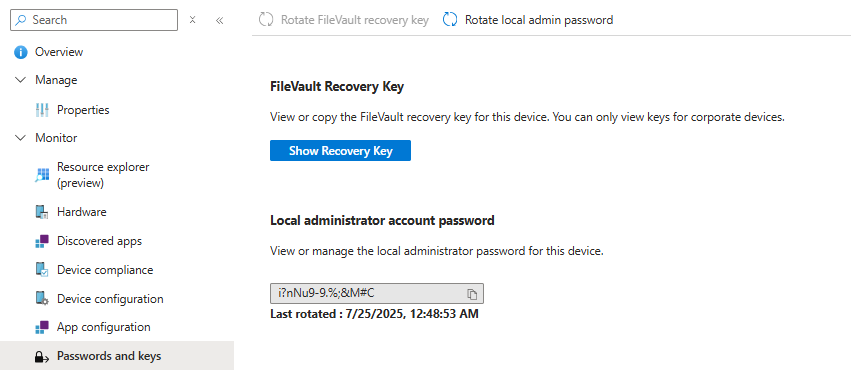The image size is (851, 372).
Task: Click the local admin password field
Action: pyautogui.click(x=377, y=293)
